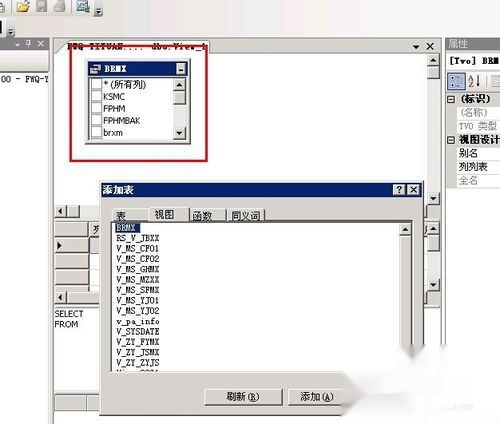Image resolution: width=500 pixels, height=424 pixels.
Task: Enable the KSMC column checkbox
Action: 96,96
